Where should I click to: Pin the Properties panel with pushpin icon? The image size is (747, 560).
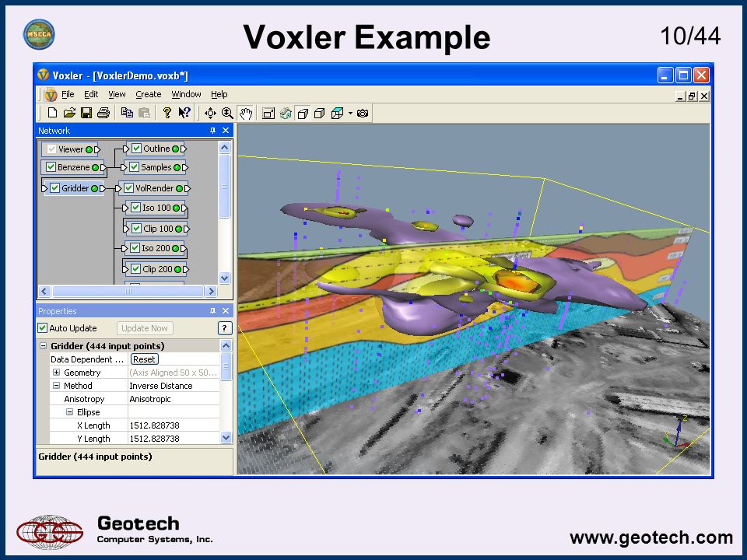point(212,311)
